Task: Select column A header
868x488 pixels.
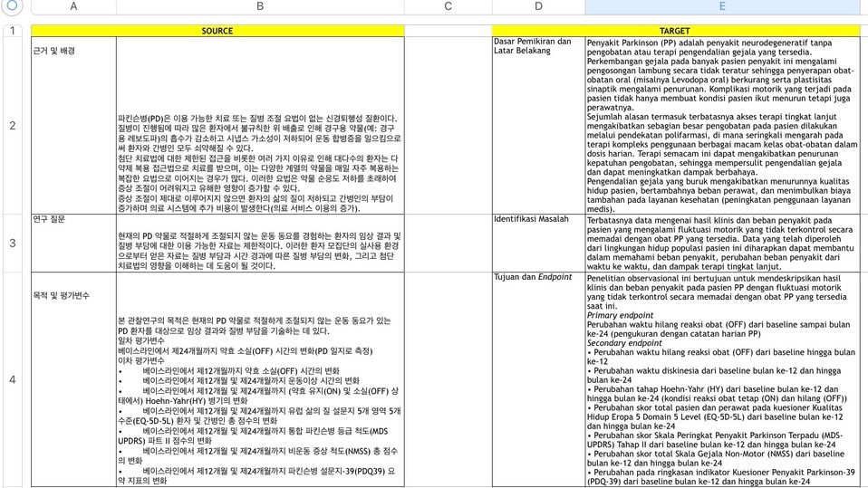Action: tap(73, 6)
